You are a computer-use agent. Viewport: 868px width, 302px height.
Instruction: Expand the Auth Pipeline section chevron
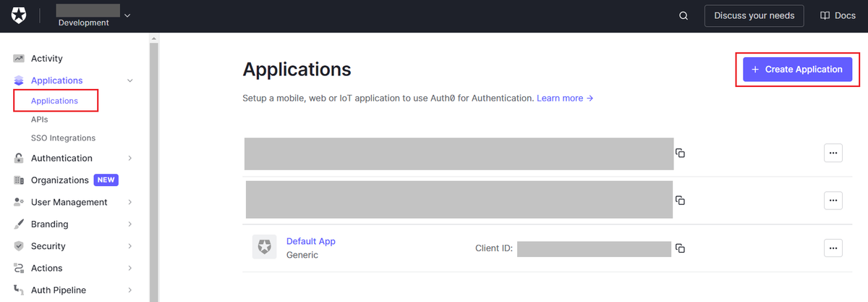point(130,290)
